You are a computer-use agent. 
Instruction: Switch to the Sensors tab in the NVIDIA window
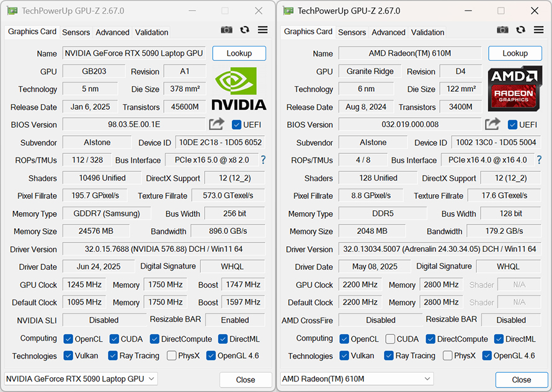point(76,32)
